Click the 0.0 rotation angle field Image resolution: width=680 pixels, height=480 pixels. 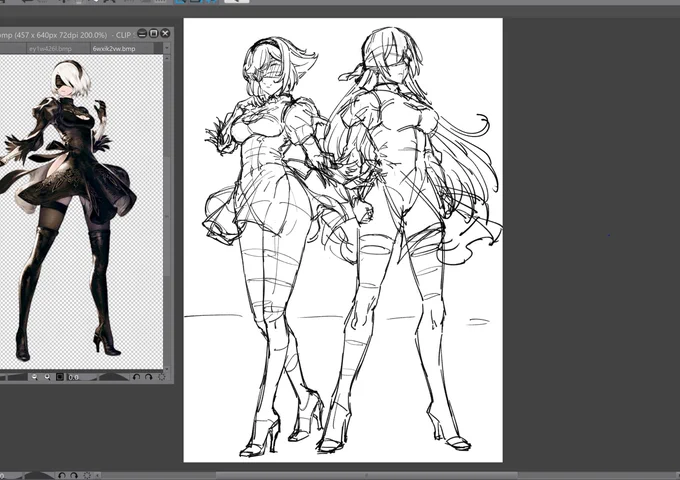pos(74,377)
